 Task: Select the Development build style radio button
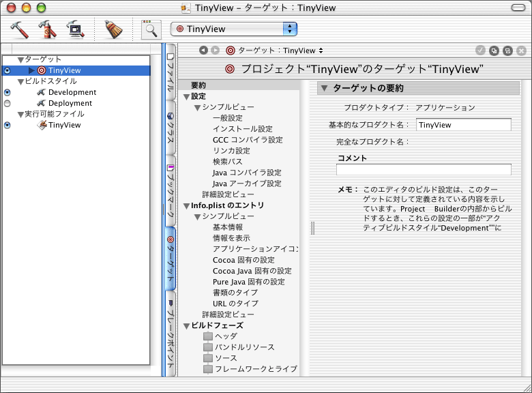[8, 92]
